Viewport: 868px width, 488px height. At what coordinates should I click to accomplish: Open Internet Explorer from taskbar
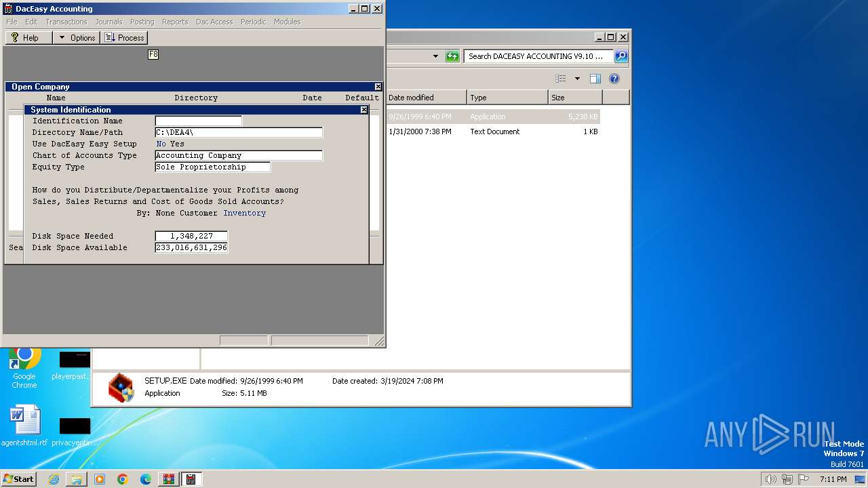pos(54,479)
